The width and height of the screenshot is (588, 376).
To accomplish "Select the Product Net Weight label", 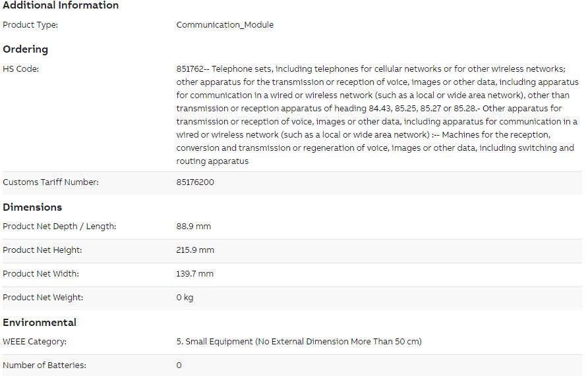I will pos(43,298).
